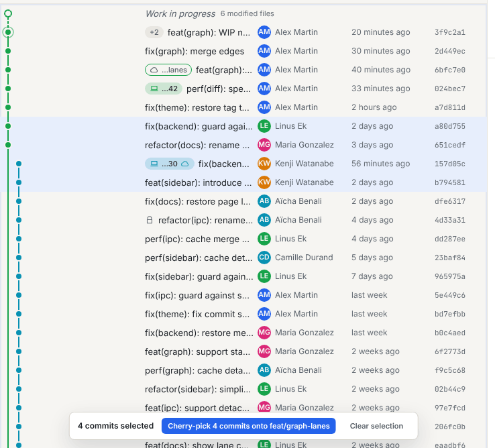Click commit hash a7d811d
Image resolution: width=495 pixels, height=448 pixels.
click(x=450, y=107)
